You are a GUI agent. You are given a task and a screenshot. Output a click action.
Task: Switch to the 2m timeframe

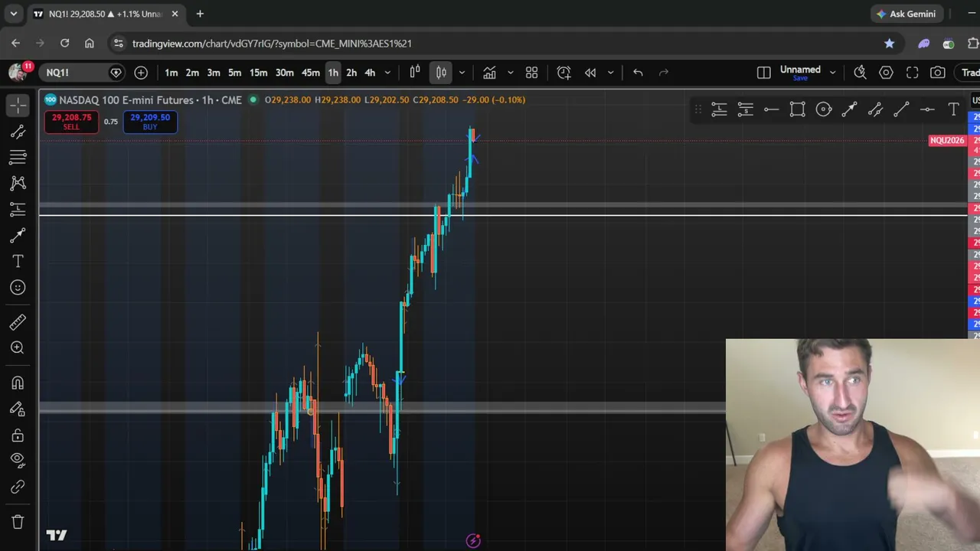coord(192,73)
